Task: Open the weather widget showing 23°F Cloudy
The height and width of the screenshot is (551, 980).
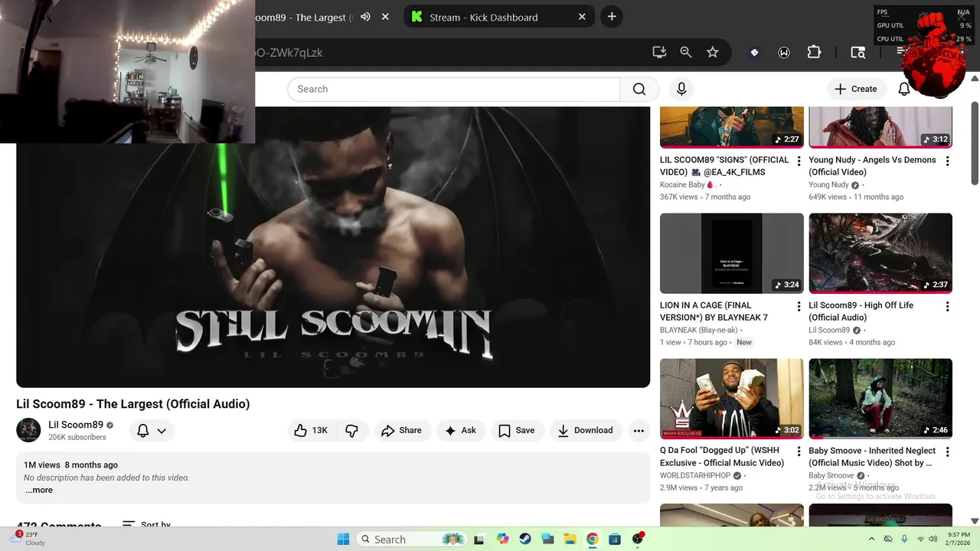Action: click(29, 539)
